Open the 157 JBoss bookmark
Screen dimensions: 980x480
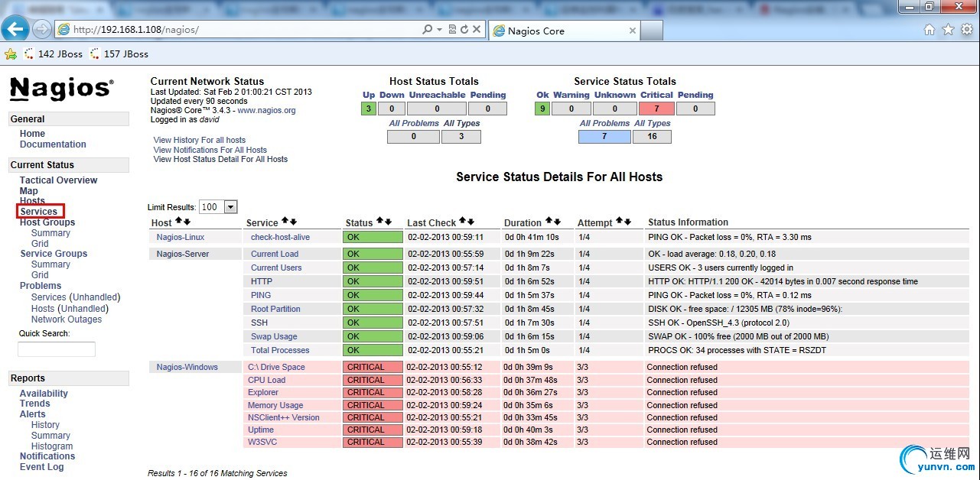pos(119,54)
